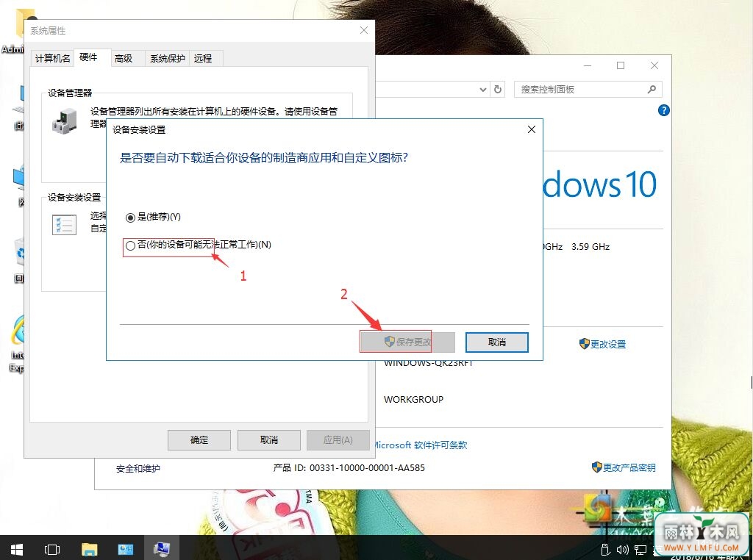
Task: Open Microsoft 软件许可条款 link
Action: point(421,445)
